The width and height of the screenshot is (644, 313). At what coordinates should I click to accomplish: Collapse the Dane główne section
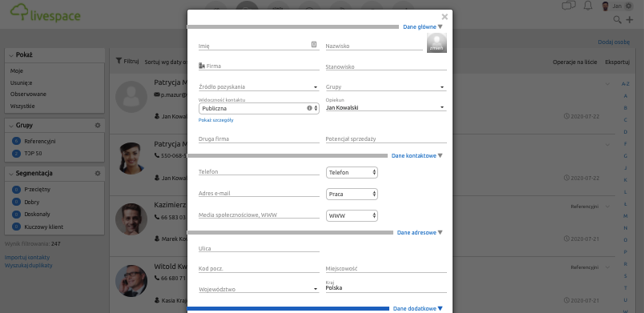pos(423,26)
